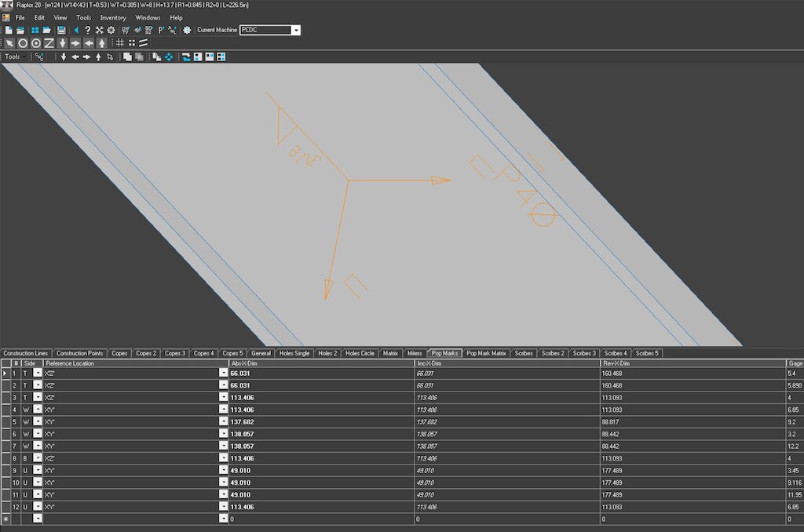Open the settings gear icon in toolbar
Screen dimensions: 804x532
[111, 30]
